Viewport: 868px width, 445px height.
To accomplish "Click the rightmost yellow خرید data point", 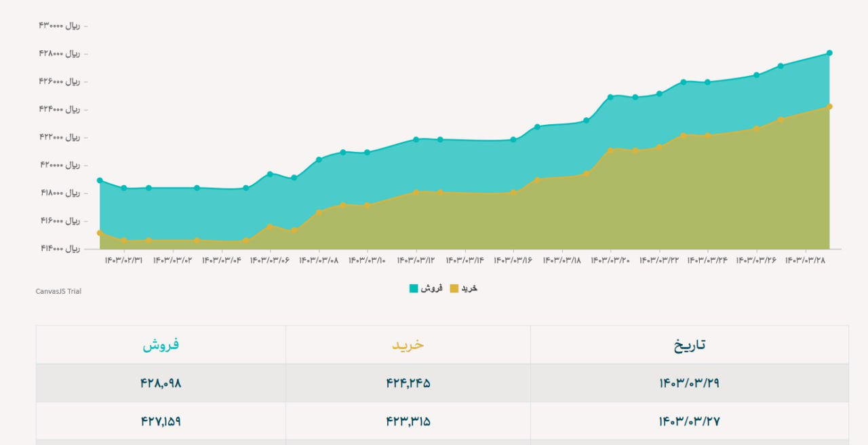I will click(x=829, y=107).
